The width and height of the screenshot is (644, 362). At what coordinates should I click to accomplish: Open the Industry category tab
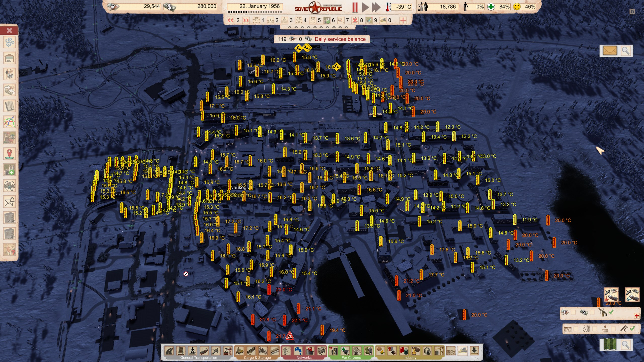coord(410,357)
